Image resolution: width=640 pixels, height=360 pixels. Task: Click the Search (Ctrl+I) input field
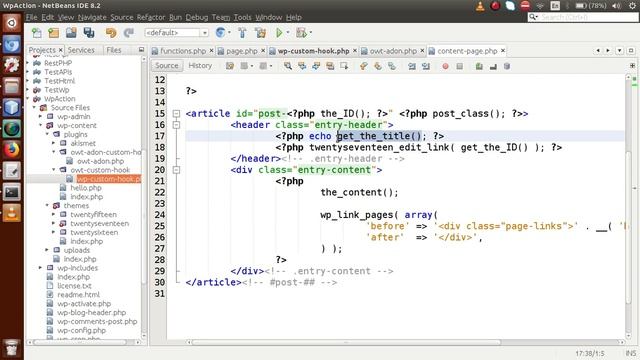point(582,17)
